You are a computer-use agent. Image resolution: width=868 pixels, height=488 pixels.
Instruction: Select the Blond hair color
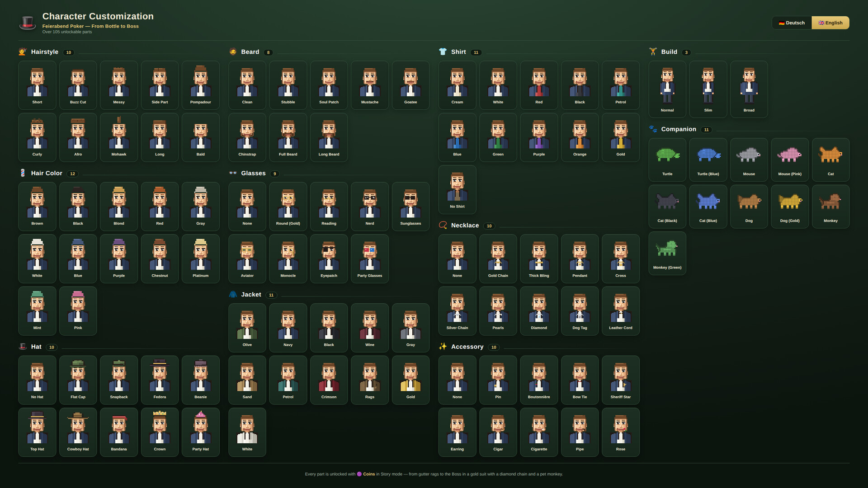[x=119, y=206]
